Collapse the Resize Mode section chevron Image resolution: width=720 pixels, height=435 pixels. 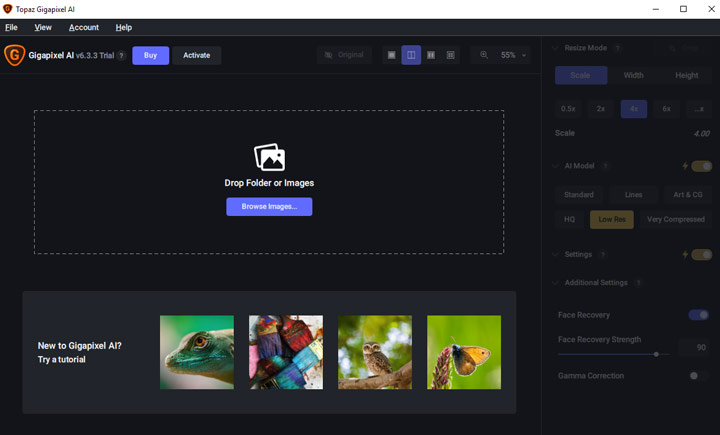click(556, 48)
